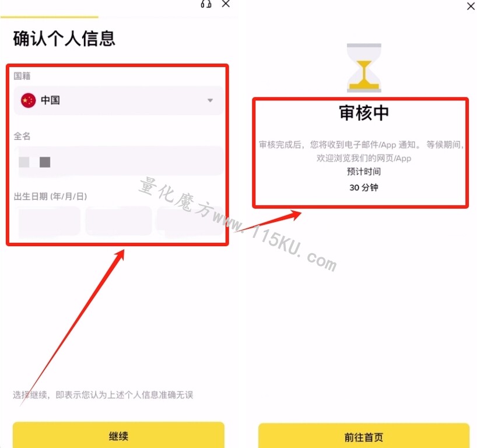The height and width of the screenshot is (448, 477).
Task: Click the yellow step progress bar
Action: pyautogui.click(x=50, y=17)
